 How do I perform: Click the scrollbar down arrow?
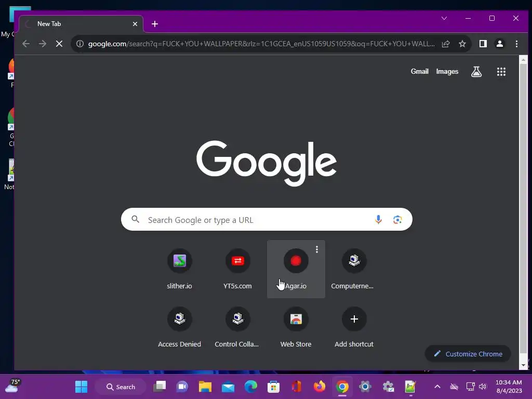[x=523, y=365]
